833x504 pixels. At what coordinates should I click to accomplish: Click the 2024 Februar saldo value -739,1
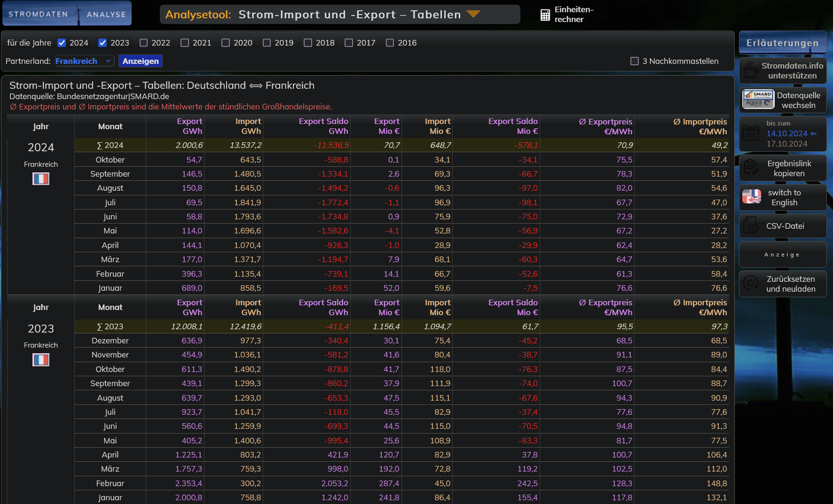coord(336,274)
